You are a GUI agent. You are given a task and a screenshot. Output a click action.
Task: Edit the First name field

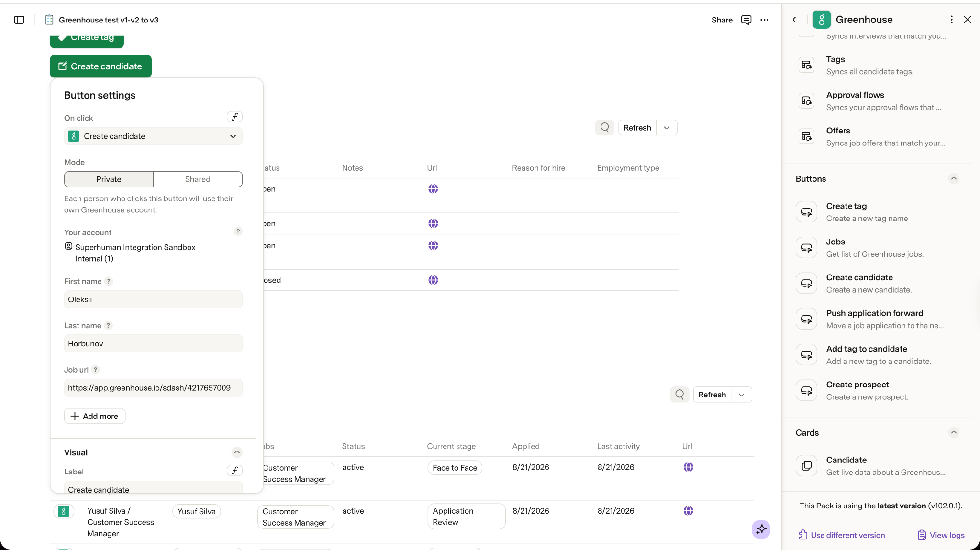coord(153,299)
